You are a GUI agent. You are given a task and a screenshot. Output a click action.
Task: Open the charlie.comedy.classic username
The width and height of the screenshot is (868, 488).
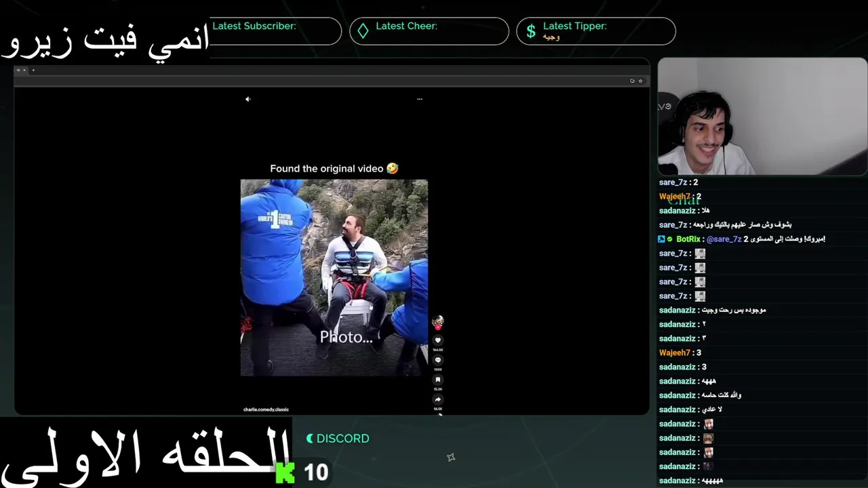266,409
